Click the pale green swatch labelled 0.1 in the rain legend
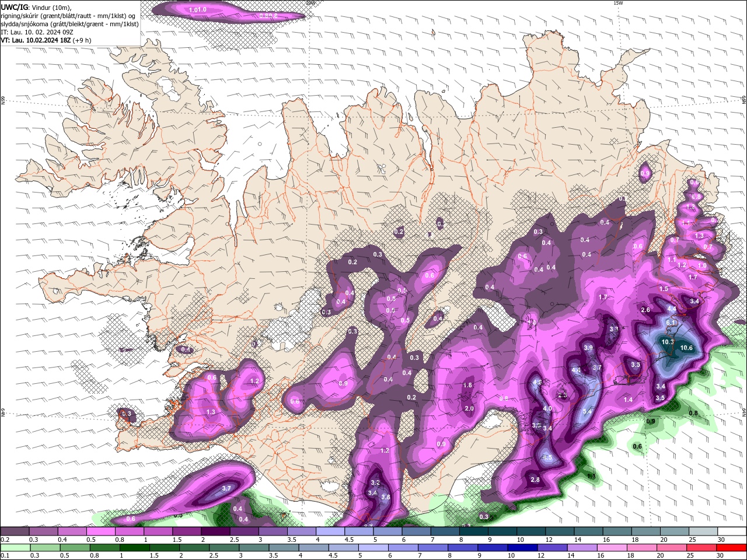 tap(15, 548)
